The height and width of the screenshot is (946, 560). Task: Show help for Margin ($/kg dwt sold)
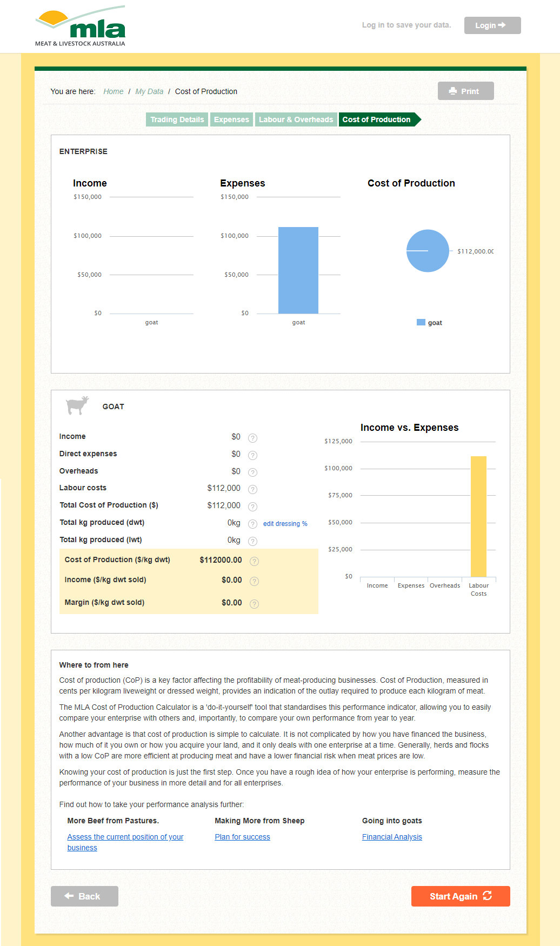coord(254,604)
